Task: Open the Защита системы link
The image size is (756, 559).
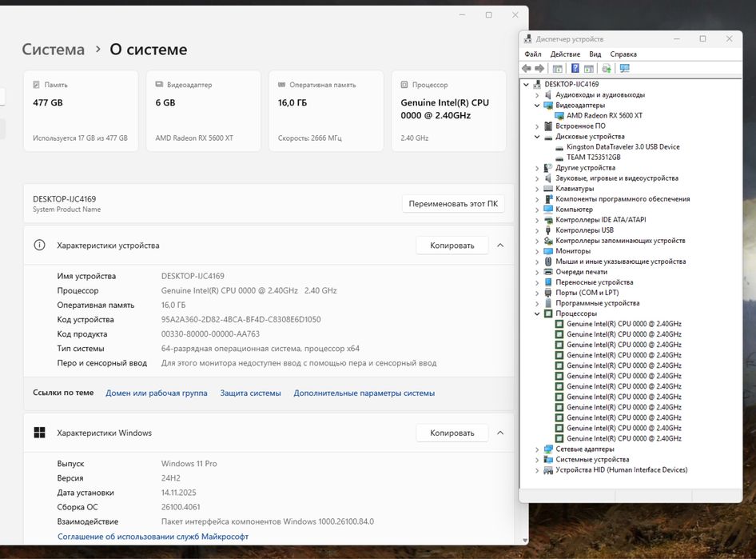Action: pos(250,393)
